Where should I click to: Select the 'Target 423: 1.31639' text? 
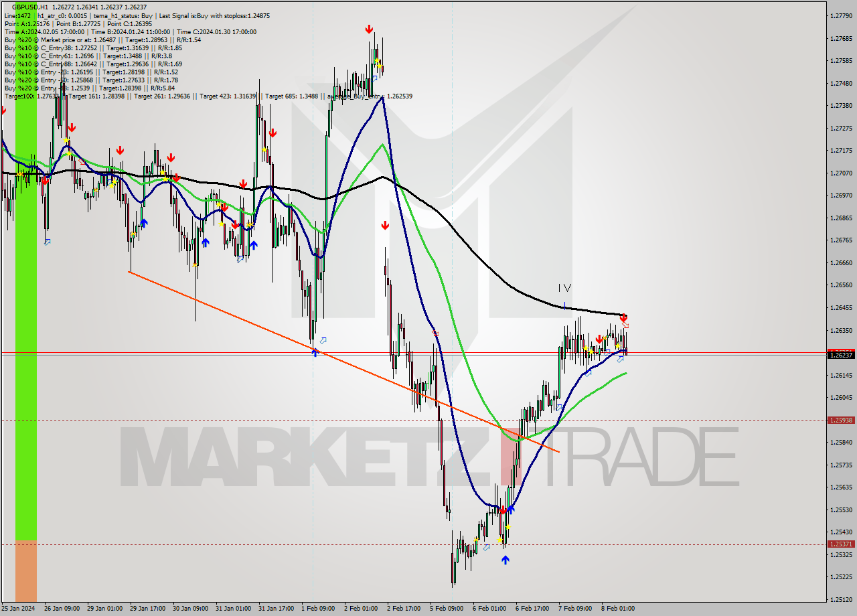click(228, 96)
